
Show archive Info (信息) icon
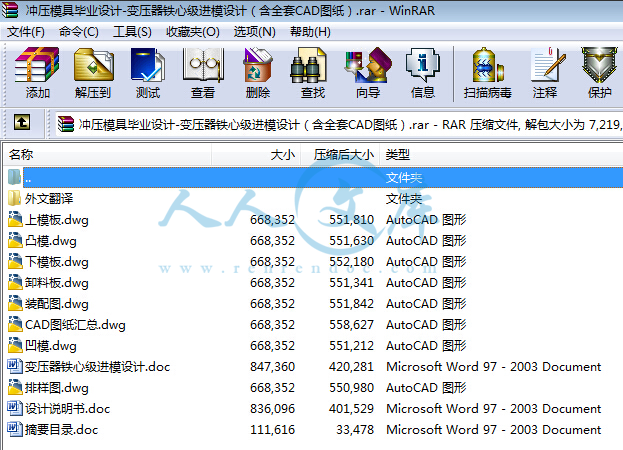(x=423, y=65)
